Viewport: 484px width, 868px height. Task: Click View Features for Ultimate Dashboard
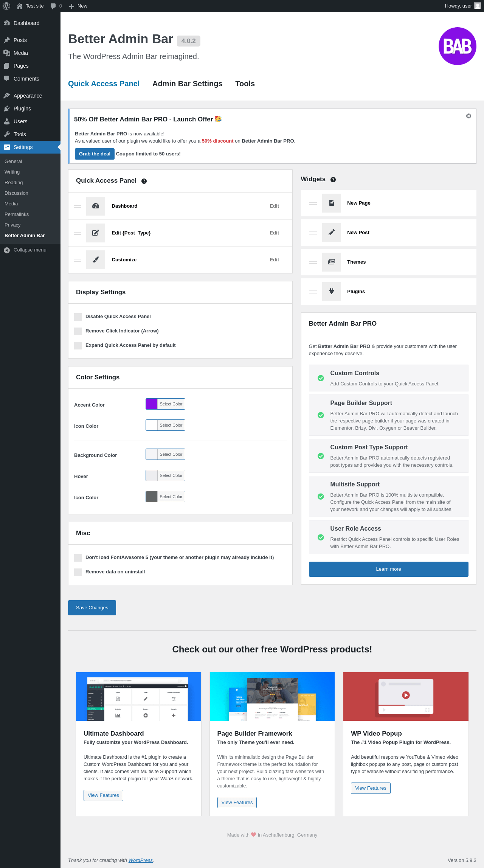[x=103, y=795]
